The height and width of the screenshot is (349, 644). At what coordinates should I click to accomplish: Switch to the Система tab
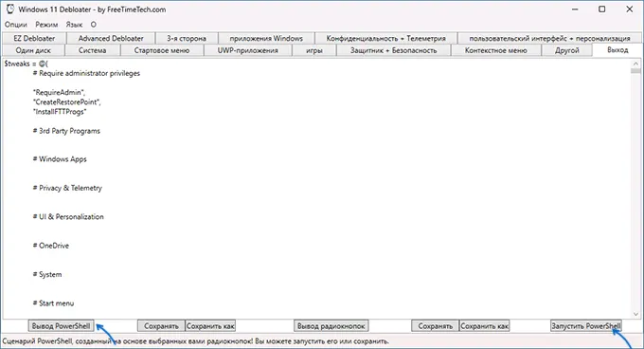pyautogui.click(x=93, y=50)
